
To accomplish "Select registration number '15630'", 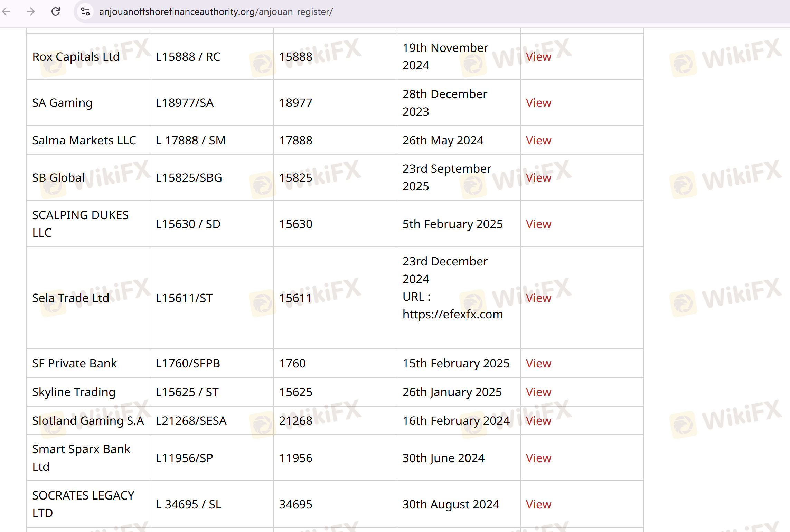I will 296,224.
